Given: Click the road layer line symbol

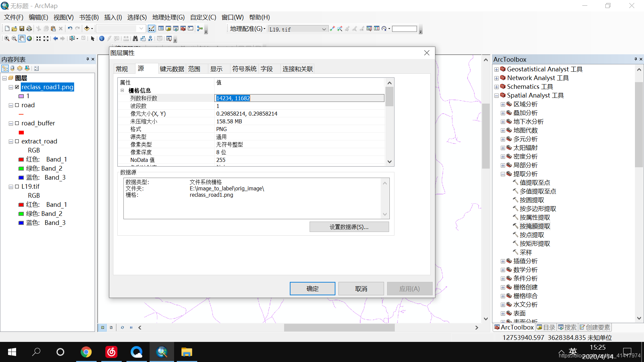Looking at the screenshot, I should tap(21, 114).
